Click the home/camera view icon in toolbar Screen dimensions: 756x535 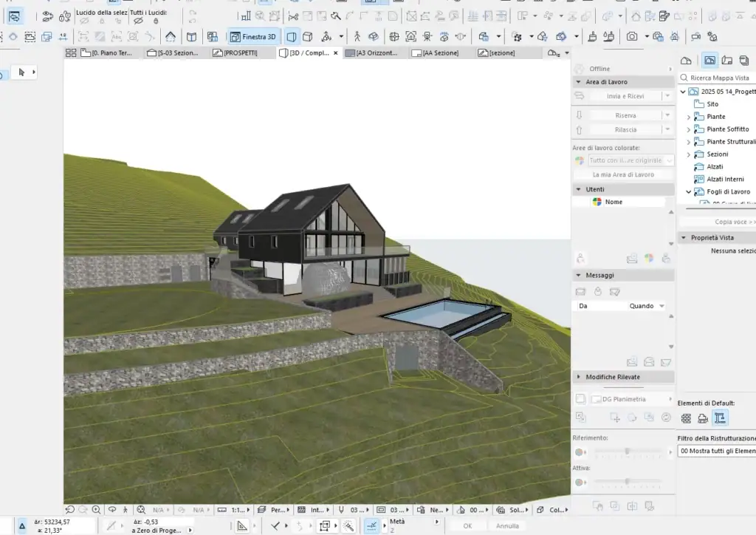point(410,35)
